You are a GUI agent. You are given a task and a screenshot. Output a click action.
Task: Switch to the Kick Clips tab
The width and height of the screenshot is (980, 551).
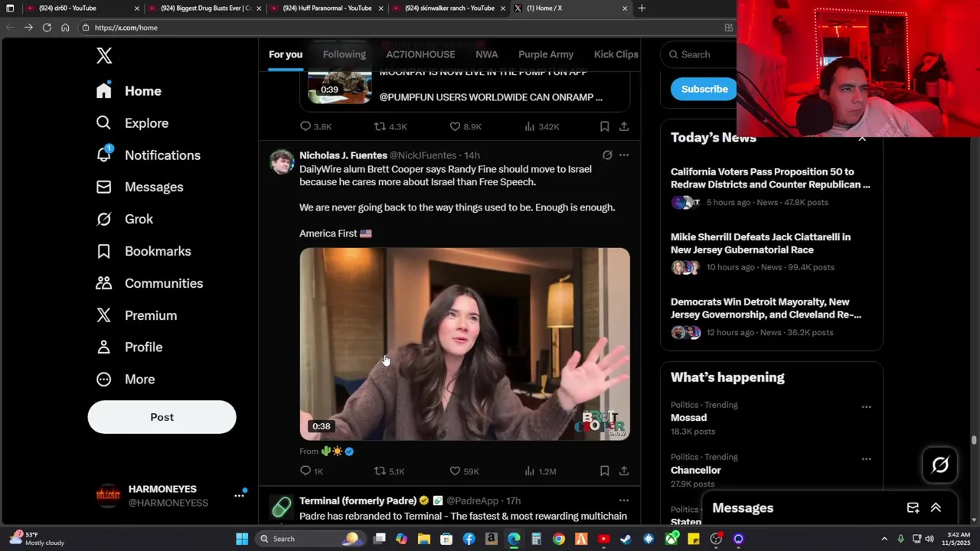(616, 54)
